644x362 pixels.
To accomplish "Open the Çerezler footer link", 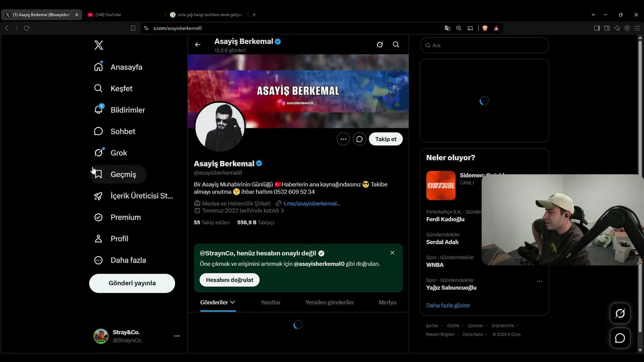I will pyautogui.click(x=475, y=326).
